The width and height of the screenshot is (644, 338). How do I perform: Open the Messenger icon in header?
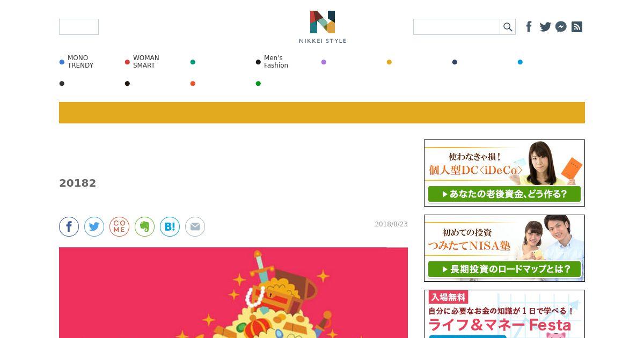coord(561,27)
